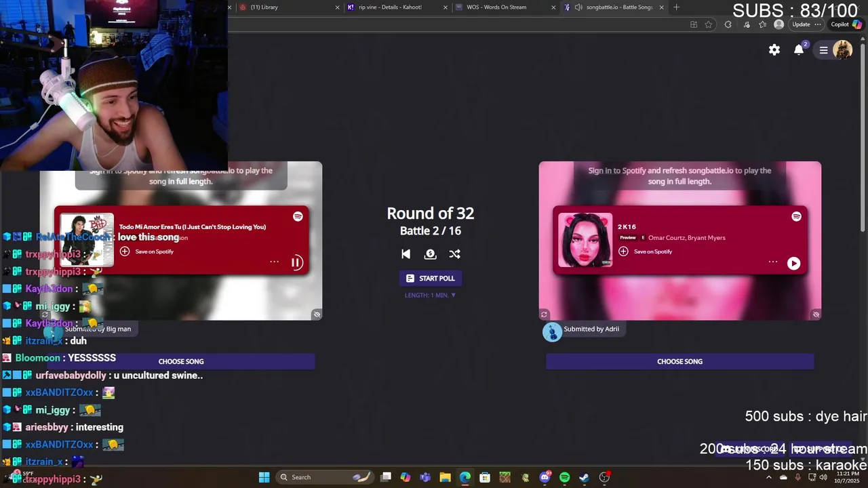The height and width of the screenshot is (488, 868).
Task: Click the taskbar Search box
Action: pyautogui.click(x=326, y=477)
